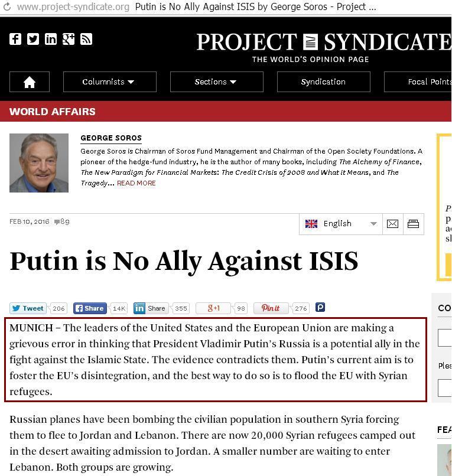Click the George Soros author name
The width and height of the screenshot is (452, 476).
pyautogui.click(x=111, y=138)
